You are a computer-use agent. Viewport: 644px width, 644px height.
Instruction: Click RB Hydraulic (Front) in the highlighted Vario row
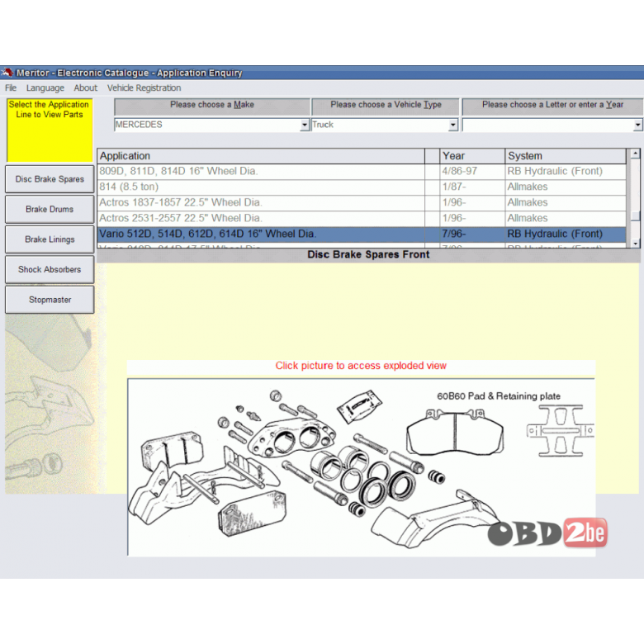point(565,234)
